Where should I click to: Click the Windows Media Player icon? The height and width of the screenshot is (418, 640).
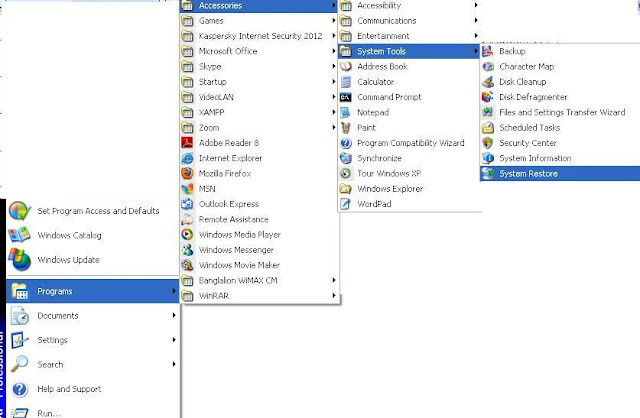click(x=187, y=235)
